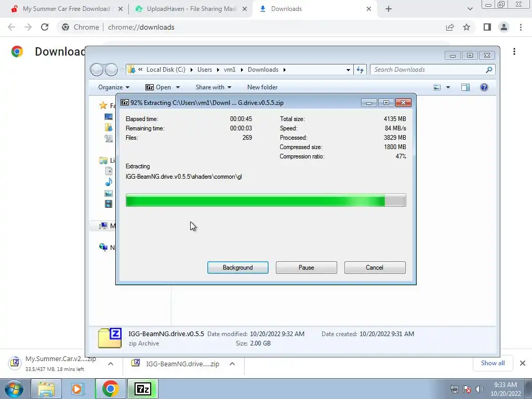This screenshot has width=532, height=399.
Task: Close the Chrome download shelf
Action: (x=523, y=363)
